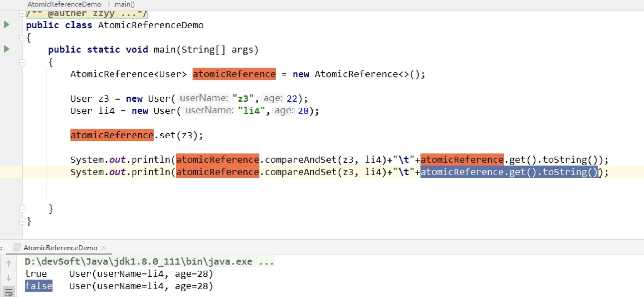Viewport: 644px width, 297px height.
Task: Click the atomicReference variable declaration
Action: tap(234, 74)
